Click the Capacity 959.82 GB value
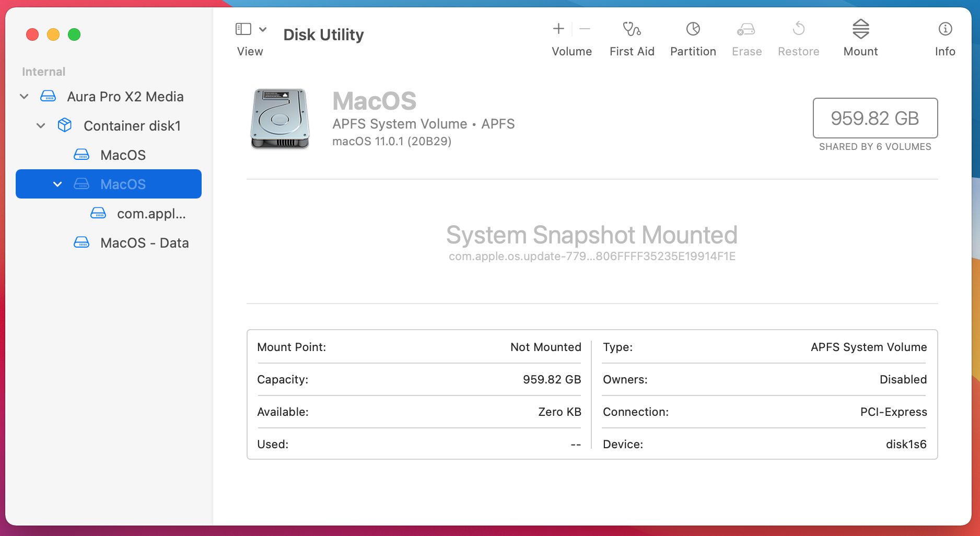The height and width of the screenshot is (536, 980). (x=552, y=380)
